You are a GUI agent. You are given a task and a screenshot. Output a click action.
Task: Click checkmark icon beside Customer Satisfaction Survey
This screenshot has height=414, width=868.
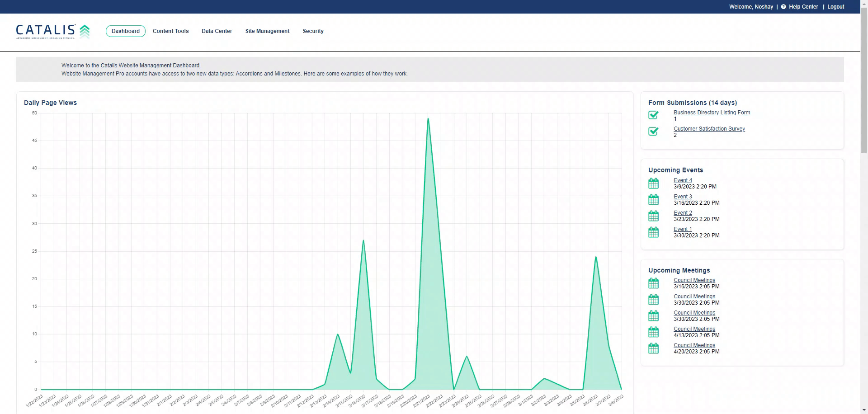(x=653, y=132)
